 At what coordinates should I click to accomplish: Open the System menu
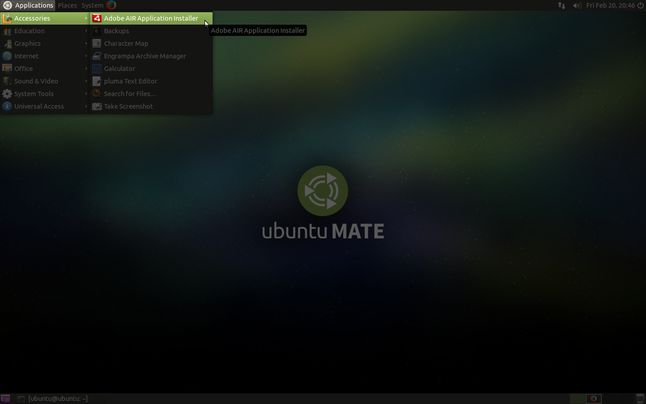tap(92, 5)
